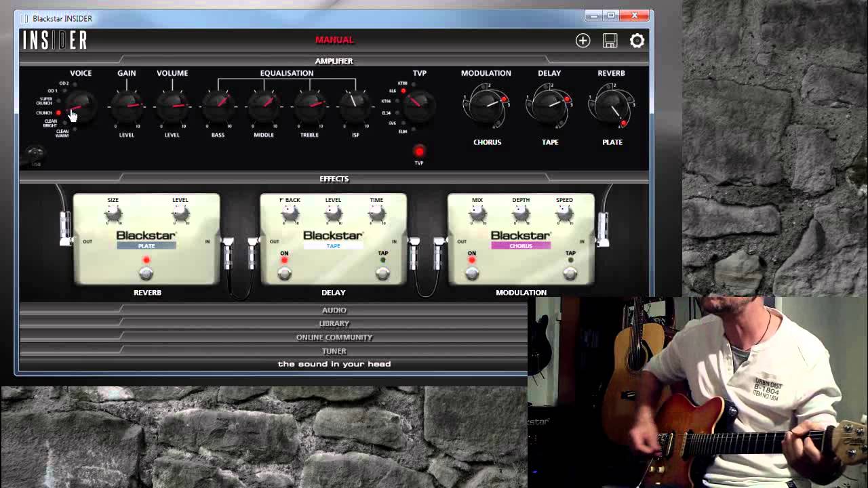Toggle the red TVP button
868x488 pixels.
419,151
